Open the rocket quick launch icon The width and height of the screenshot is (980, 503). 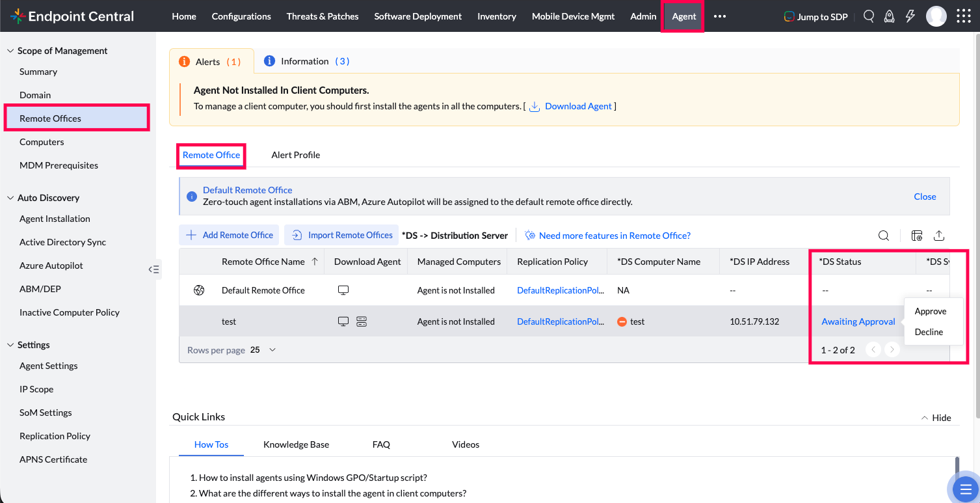click(889, 16)
